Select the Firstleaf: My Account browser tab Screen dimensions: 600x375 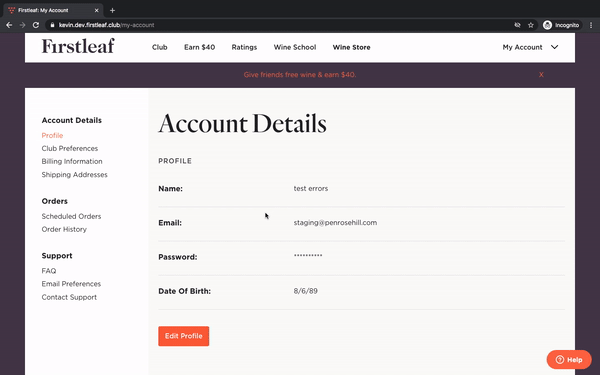pyautogui.click(x=54, y=10)
